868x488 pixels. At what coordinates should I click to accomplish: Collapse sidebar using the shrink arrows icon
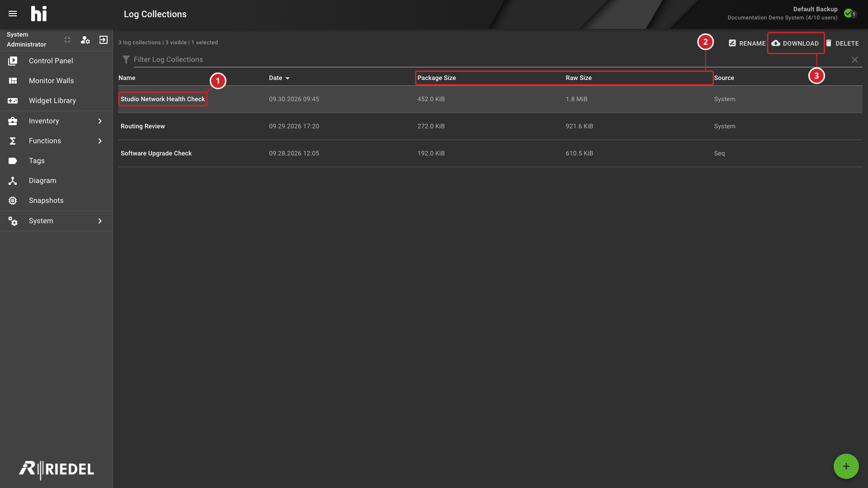[67, 40]
